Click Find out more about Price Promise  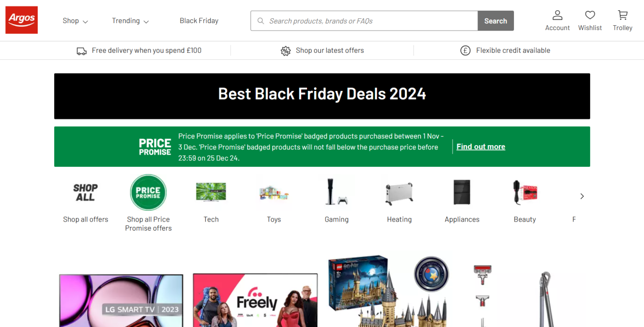481,146
